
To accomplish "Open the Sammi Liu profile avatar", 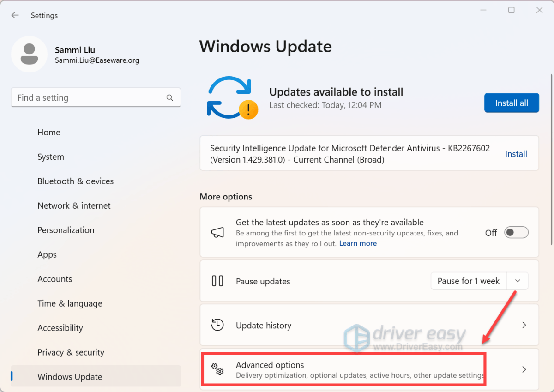I will (x=29, y=54).
